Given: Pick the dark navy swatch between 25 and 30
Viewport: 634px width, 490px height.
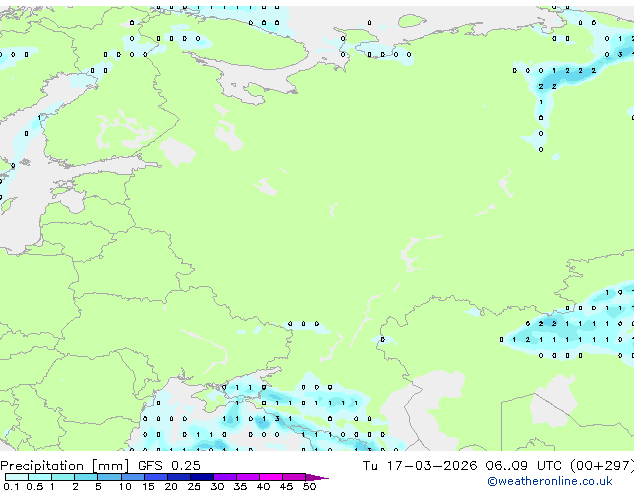Looking at the screenshot, I should point(202,477).
